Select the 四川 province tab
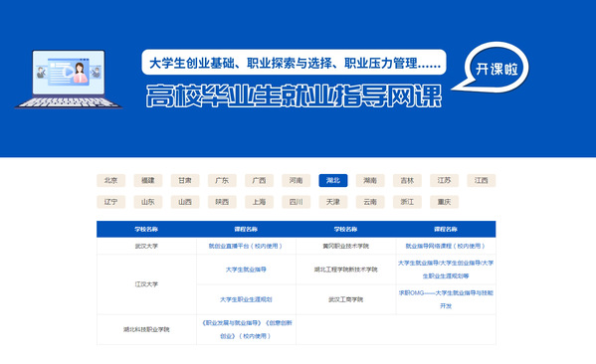596x364 pixels. click(x=297, y=202)
